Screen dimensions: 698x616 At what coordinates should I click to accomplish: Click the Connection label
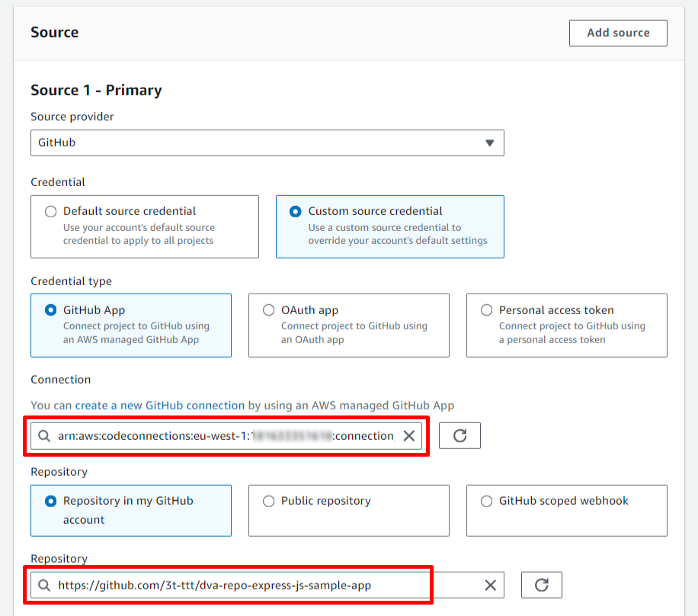tap(60, 380)
